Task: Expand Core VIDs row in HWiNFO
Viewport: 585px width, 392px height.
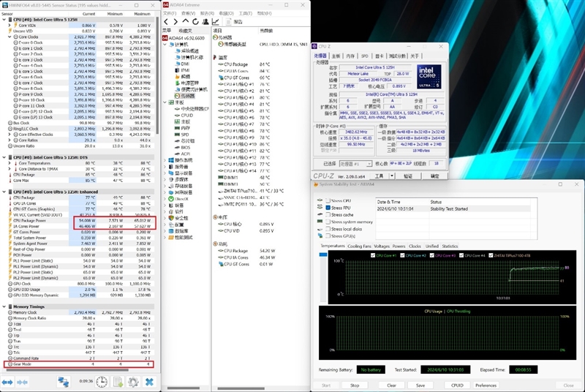Action: pos(10,26)
